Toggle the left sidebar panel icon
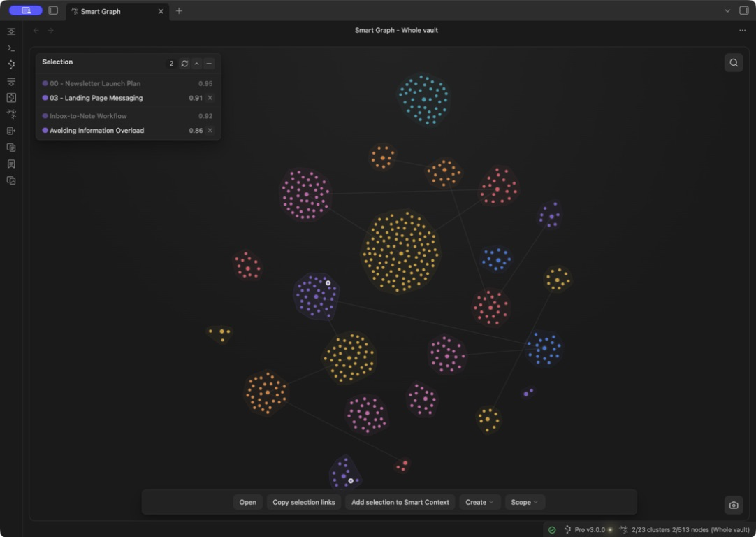 (x=53, y=10)
